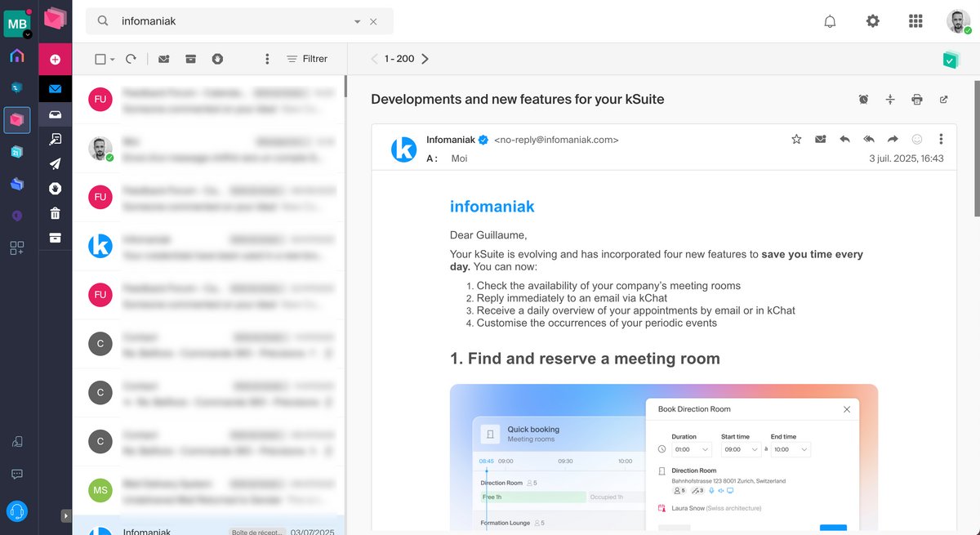Image resolution: width=980 pixels, height=535 pixels.
Task: Archive selected messages via list toolbar
Action: 190,59
